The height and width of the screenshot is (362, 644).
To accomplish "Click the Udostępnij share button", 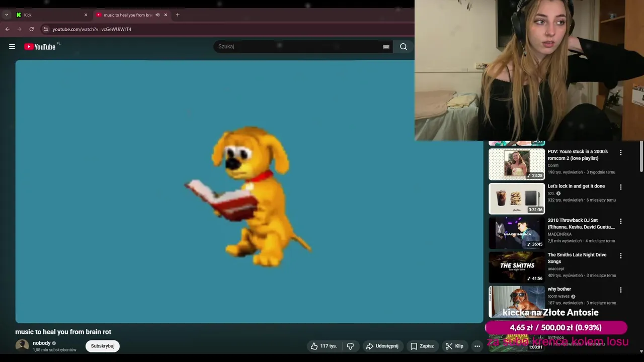I will click(x=382, y=346).
